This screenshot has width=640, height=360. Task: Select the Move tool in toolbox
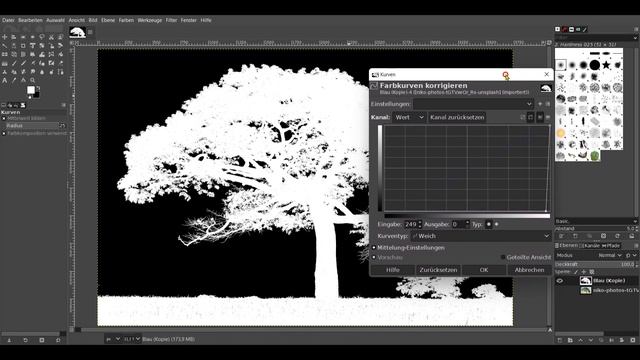[x=4, y=37]
